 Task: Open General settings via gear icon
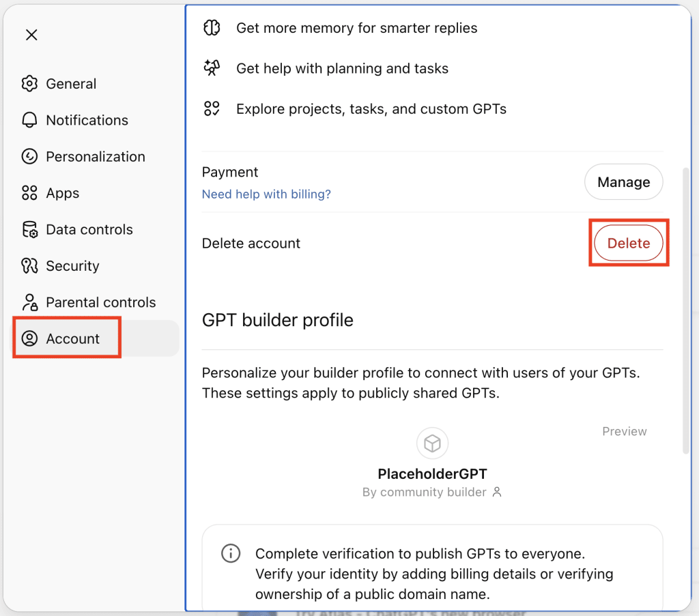pos(29,83)
